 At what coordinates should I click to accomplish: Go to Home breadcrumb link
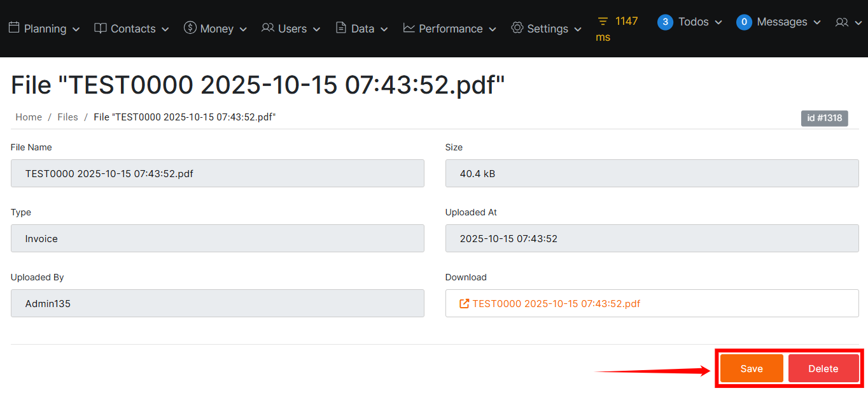pyautogui.click(x=29, y=117)
